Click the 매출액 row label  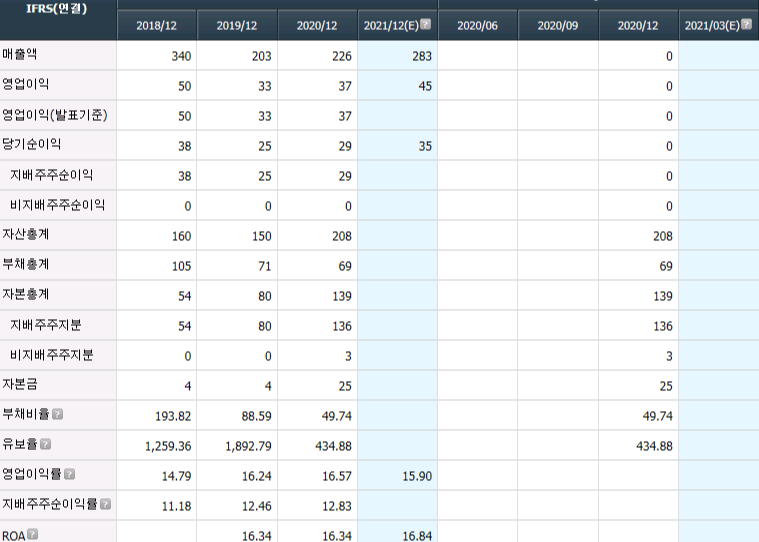point(19,54)
